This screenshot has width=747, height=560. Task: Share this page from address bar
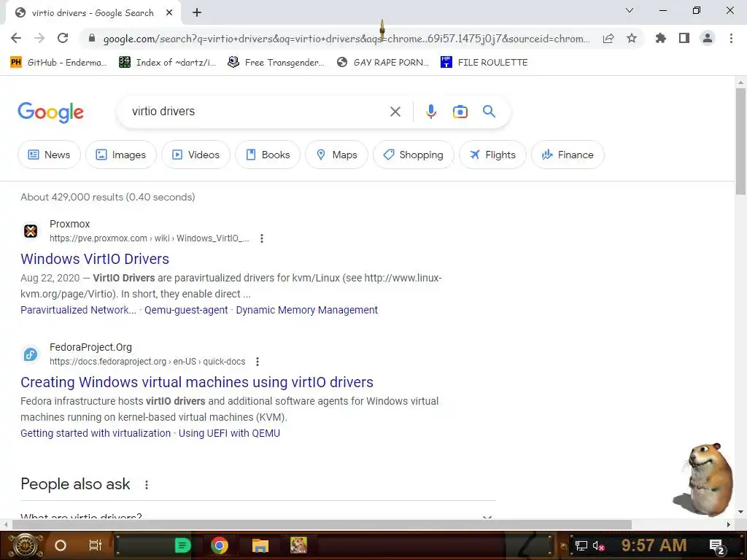(608, 39)
